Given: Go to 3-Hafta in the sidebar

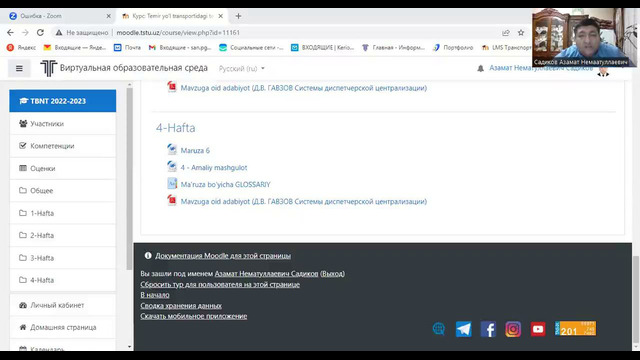Looking at the screenshot, I should [x=62, y=258].
